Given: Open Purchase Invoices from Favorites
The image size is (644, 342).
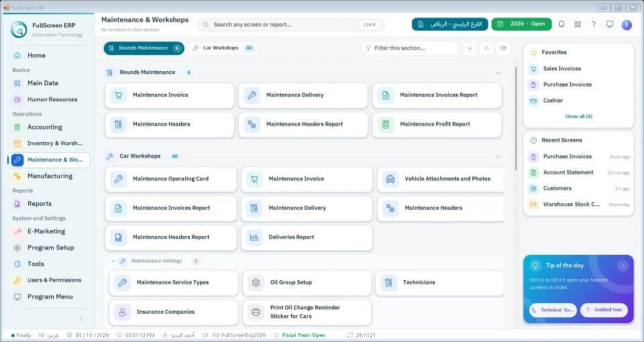Looking at the screenshot, I should pos(578,84).
